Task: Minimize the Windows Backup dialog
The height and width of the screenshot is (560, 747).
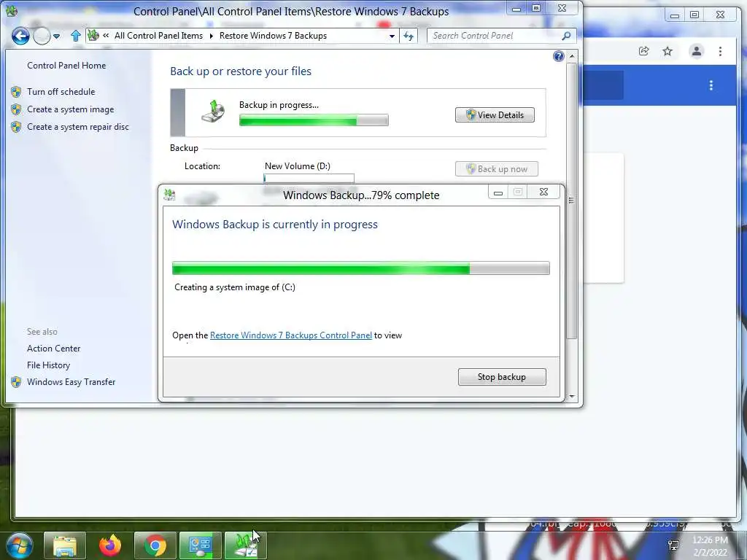Action: [x=498, y=192]
